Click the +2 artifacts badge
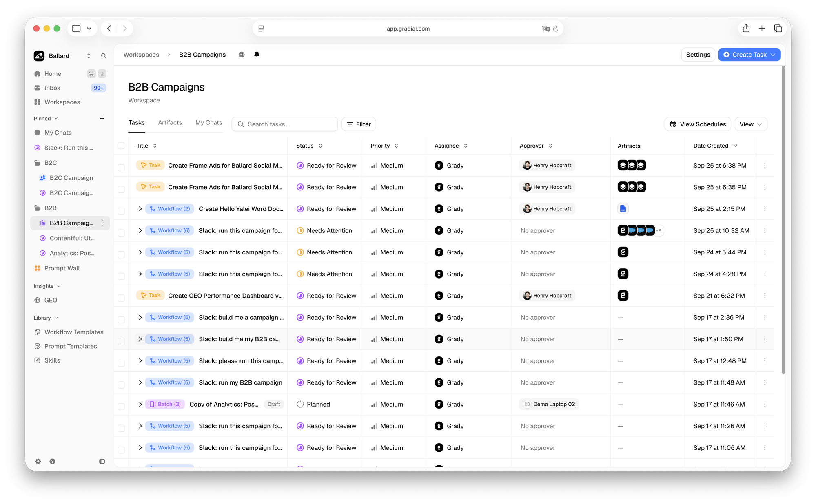 coord(658,230)
